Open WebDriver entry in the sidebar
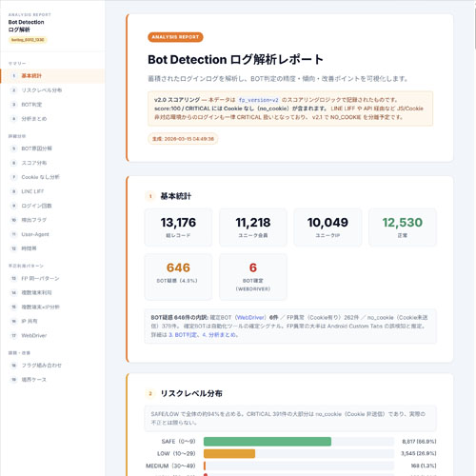Screen dimensions: 476x476 pos(52,335)
